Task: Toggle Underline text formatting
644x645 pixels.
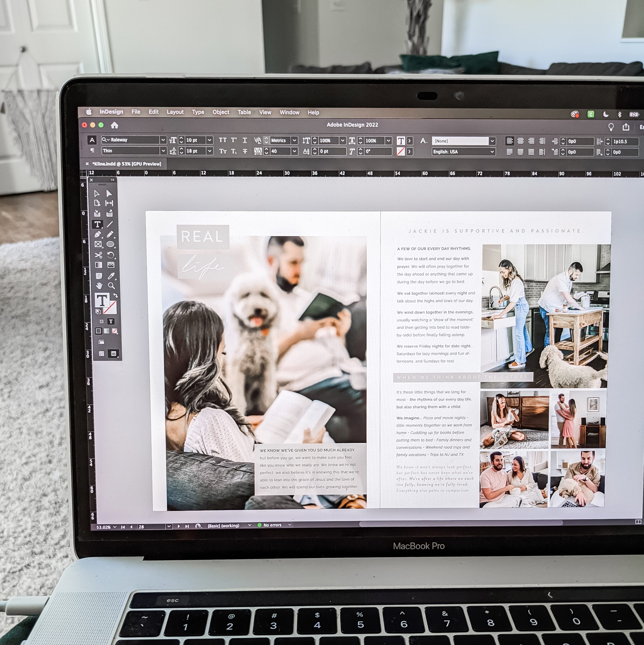Action: tap(244, 141)
